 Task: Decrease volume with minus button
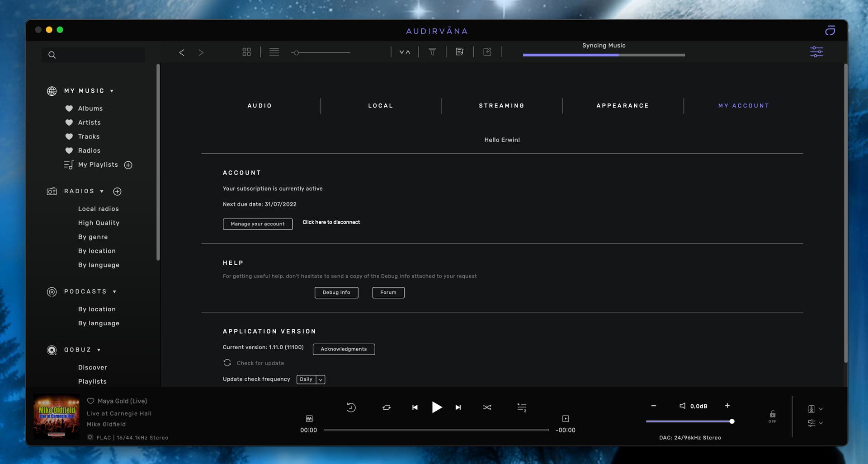654,406
